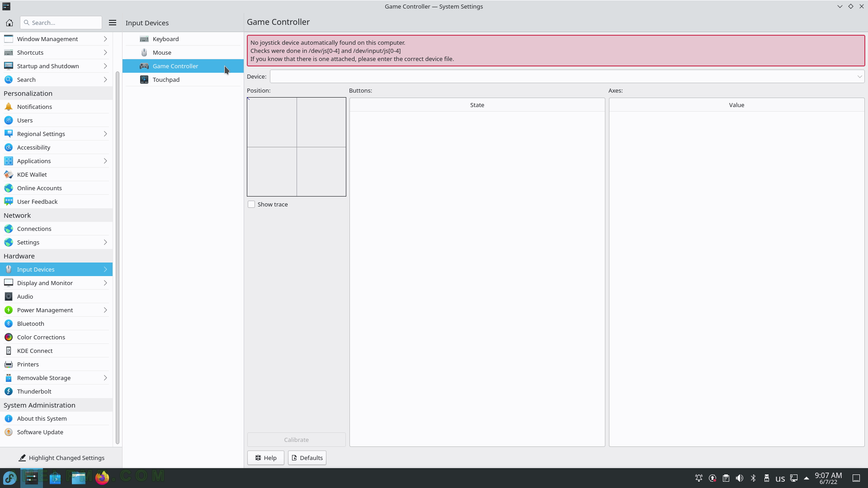The width and height of the screenshot is (868, 488).
Task: Open the Accessibility settings page
Action: coord(56,147)
